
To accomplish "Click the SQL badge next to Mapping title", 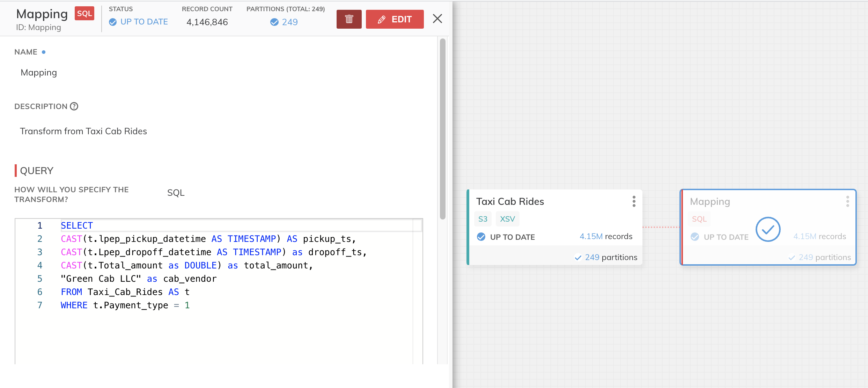I will [84, 14].
